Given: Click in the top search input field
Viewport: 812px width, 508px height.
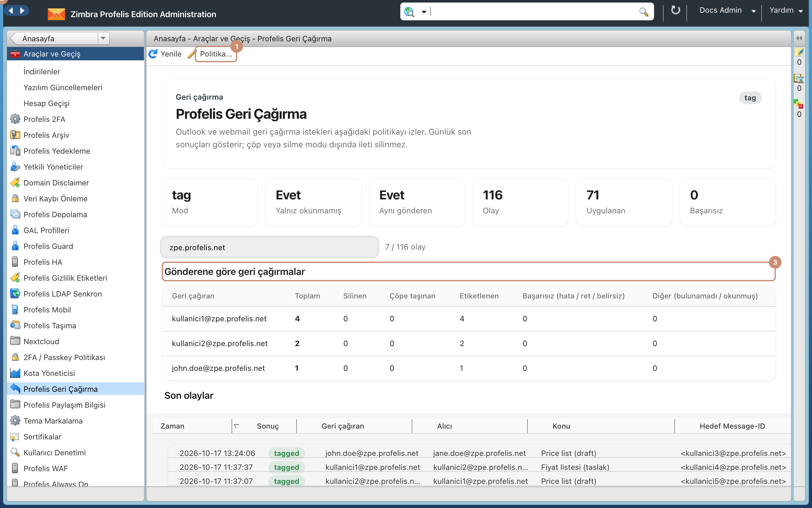Looking at the screenshot, I should 534,12.
